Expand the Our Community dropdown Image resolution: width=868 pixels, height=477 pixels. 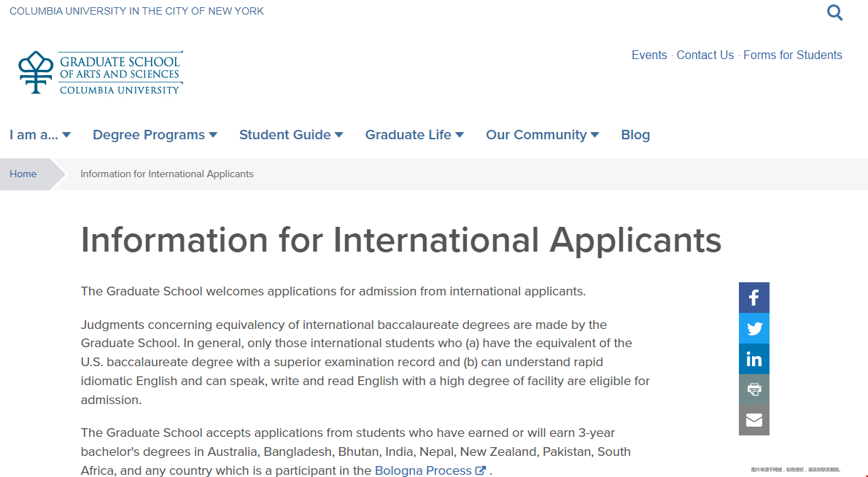coord(543,135)
